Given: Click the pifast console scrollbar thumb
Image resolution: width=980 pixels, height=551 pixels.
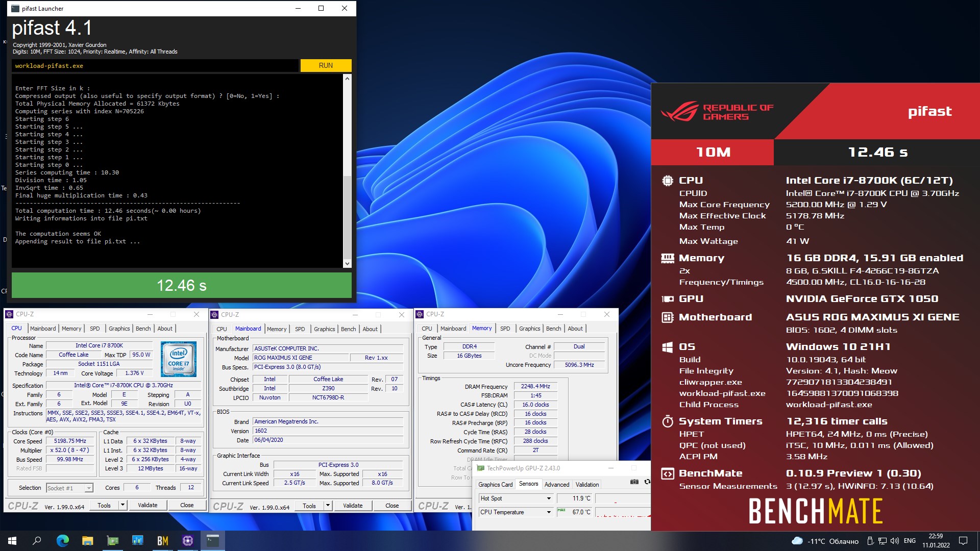Looking at the screenshot, I should (347, 217).
